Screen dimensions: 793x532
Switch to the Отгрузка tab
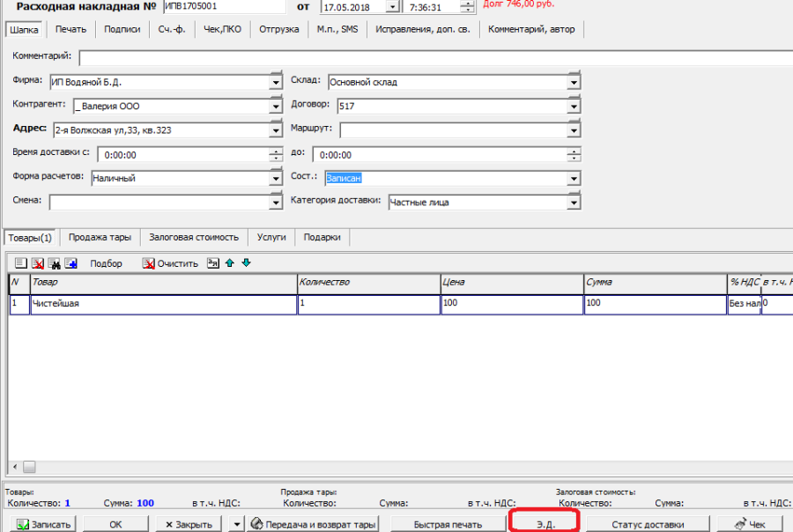point(278,29)
